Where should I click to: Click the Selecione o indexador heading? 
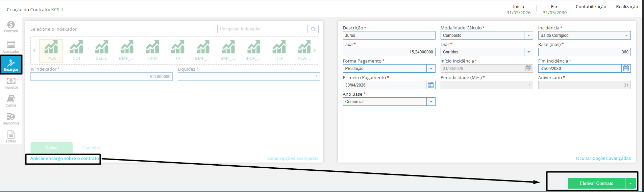pos(53,29)
